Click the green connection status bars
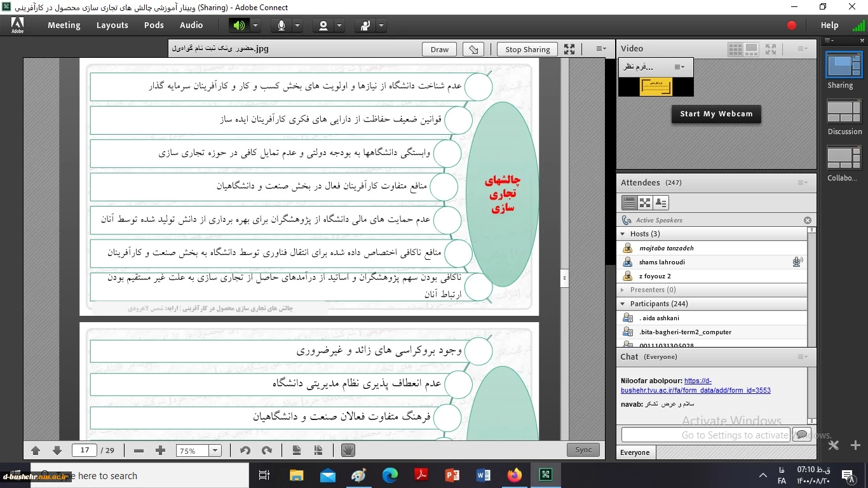This screenshot has width=868, height=488. (858, 26)
